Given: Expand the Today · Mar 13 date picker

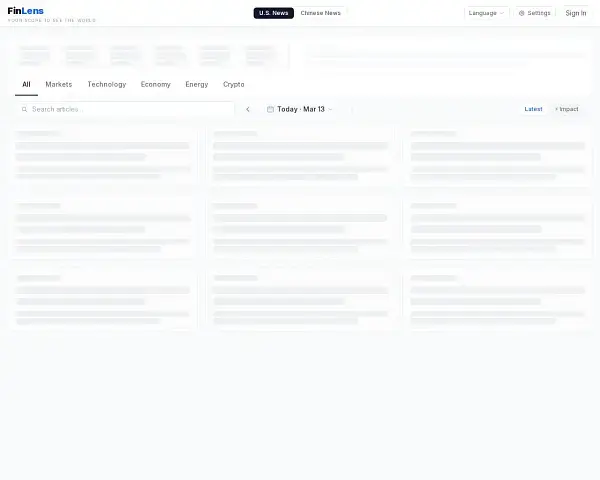Looking at the screenshot, I should coord(300,109).
